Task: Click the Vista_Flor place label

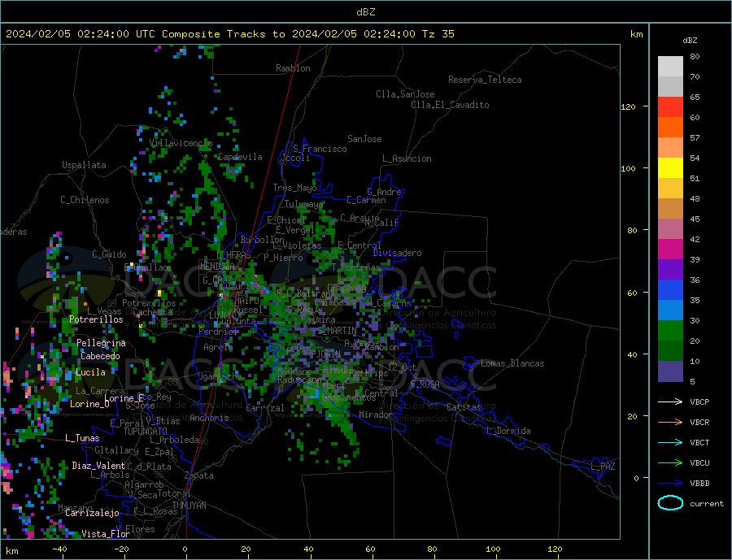Action: [x=106, y=534]
